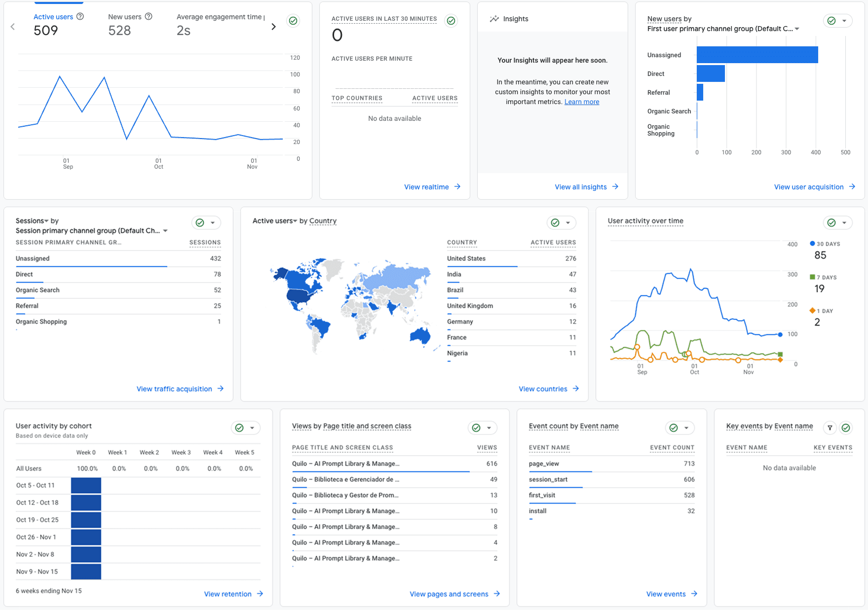Click User activity over time checkmark icon

(x=831, y=223)
